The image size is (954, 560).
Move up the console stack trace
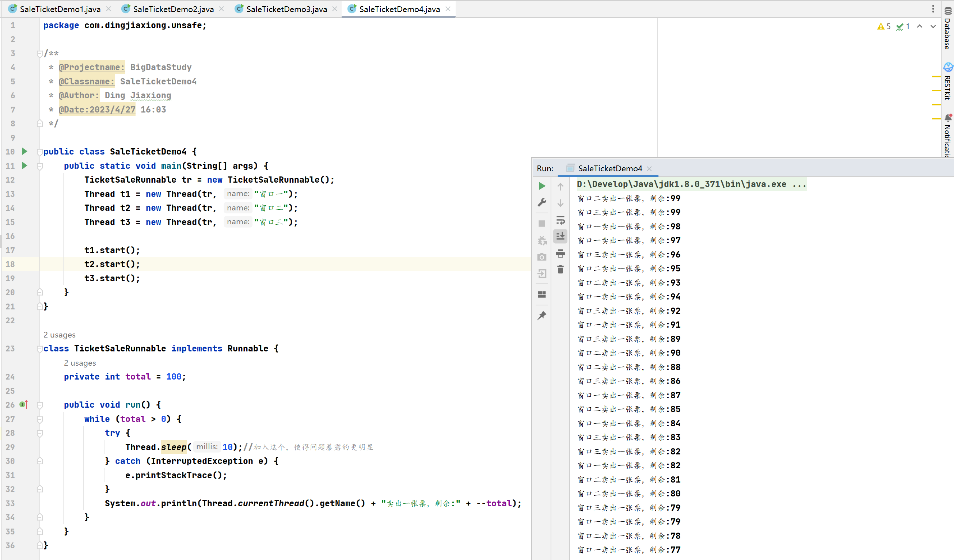560,186
